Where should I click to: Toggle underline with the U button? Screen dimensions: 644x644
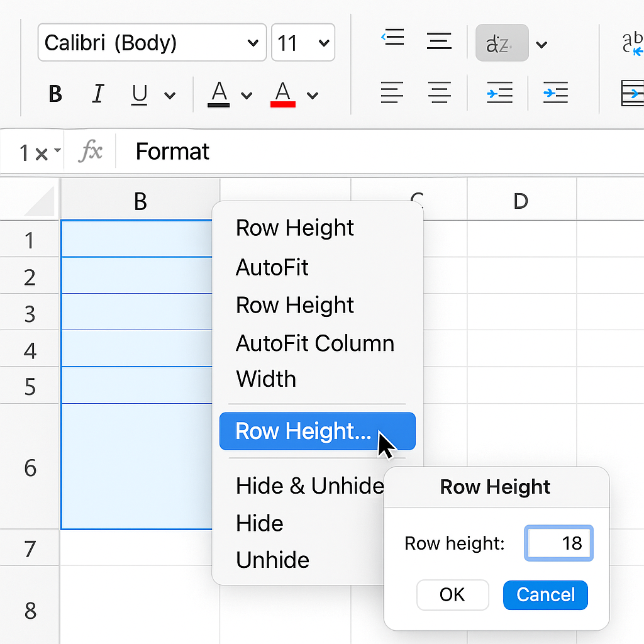pyautogui.click(x=139, y=94)
